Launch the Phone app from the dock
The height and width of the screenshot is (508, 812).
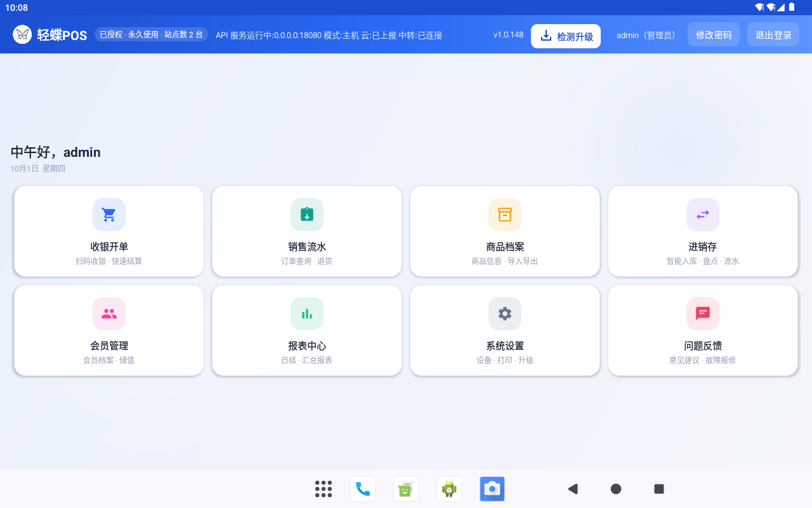click(363, 489)
